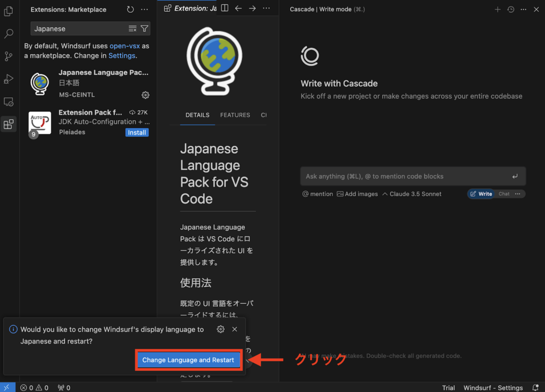The width and height of the screenshot is (545, 392).
Task: Split the extension editor to the right
Action: 225,8
